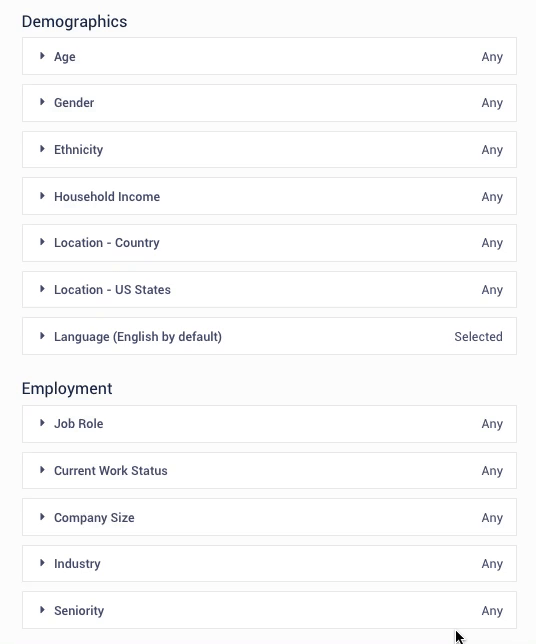Expand the Gender filter triangle

42,102
